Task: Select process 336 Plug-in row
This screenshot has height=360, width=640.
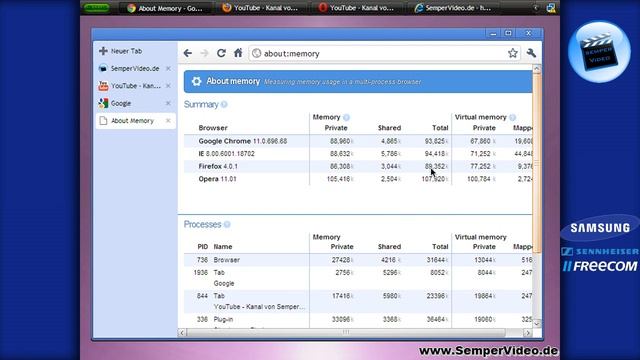Action: pyautogui.click(x=358, y=320)
